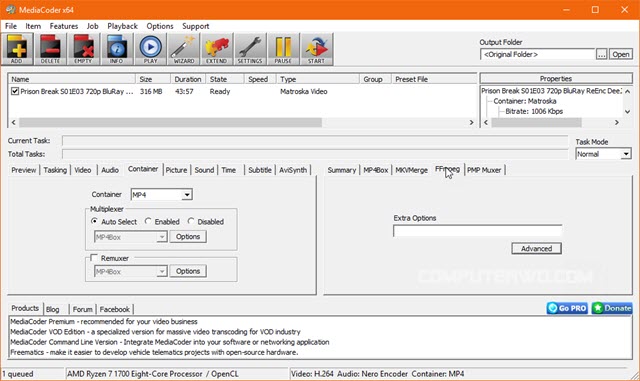Click the DELETE item toolbar icon

click(x=50, y=49)
